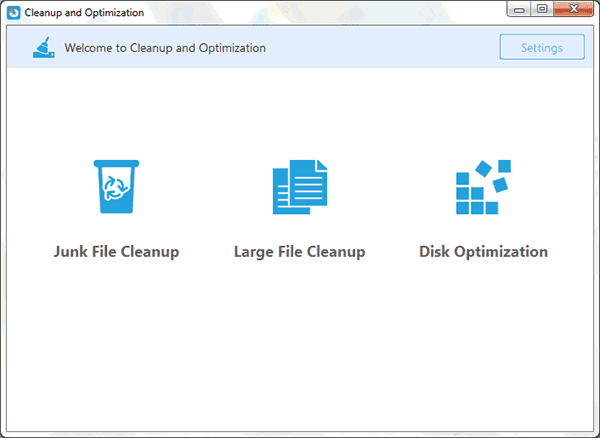Viewport: 600px width, 438px height.
Task: Open the Junk File Cleanup trash bin icon
Action: pyautogui.click(x=116, y=186)
